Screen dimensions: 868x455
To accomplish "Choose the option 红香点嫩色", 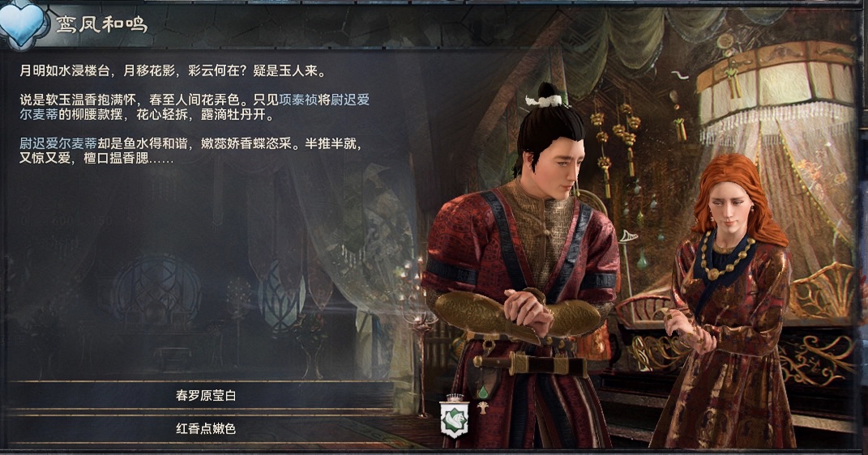I will tap(206, 428).
